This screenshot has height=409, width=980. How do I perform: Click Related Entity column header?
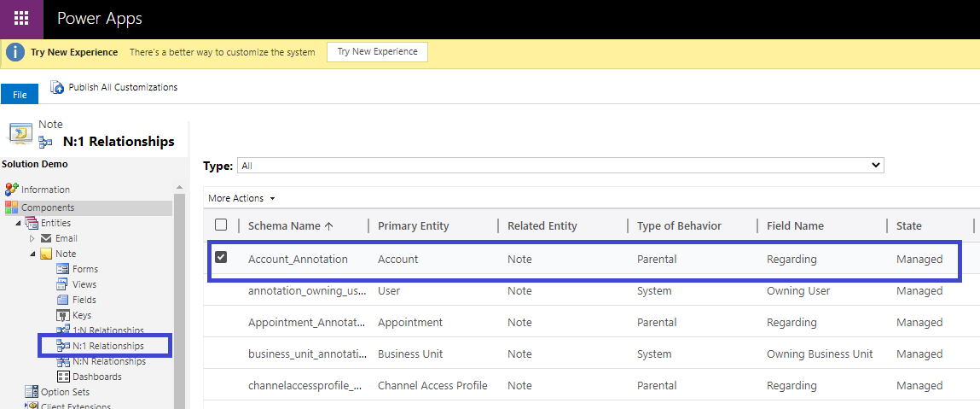[542, 225]
